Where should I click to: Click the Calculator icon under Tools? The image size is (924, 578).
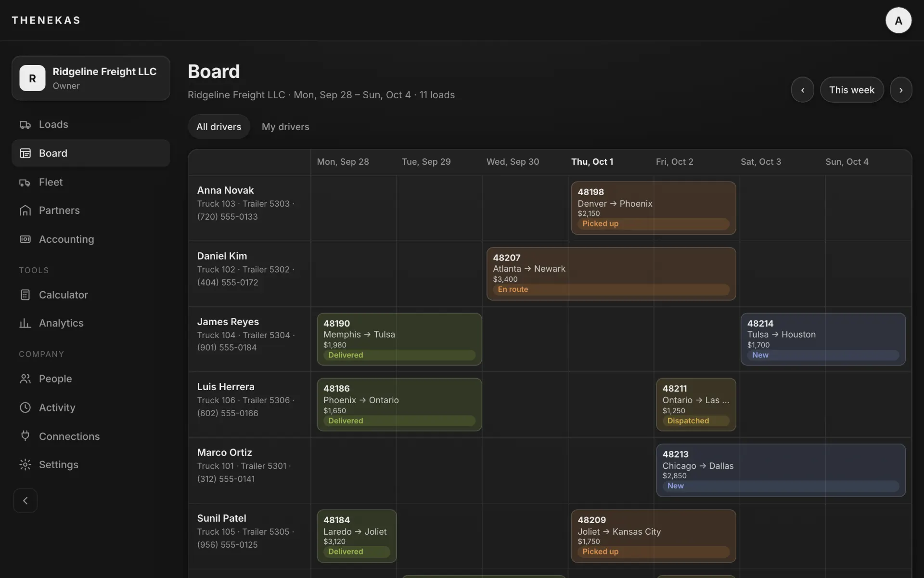coord(25,295)
